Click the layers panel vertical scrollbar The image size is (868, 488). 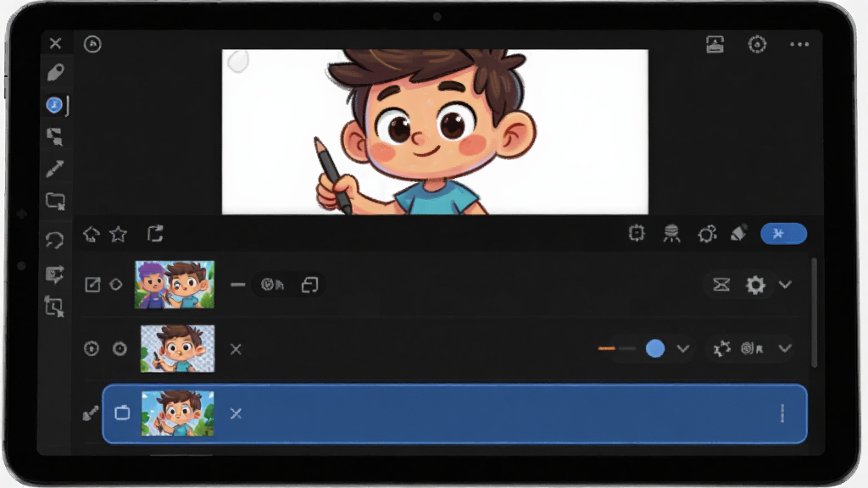tap(815, 313)
